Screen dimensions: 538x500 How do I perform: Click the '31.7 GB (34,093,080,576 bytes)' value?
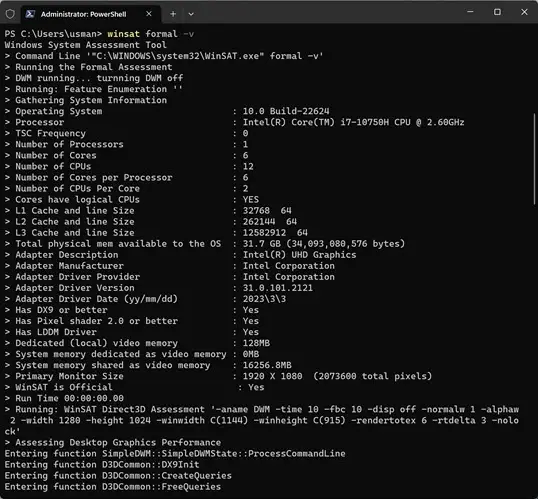(x=324, y=244)
